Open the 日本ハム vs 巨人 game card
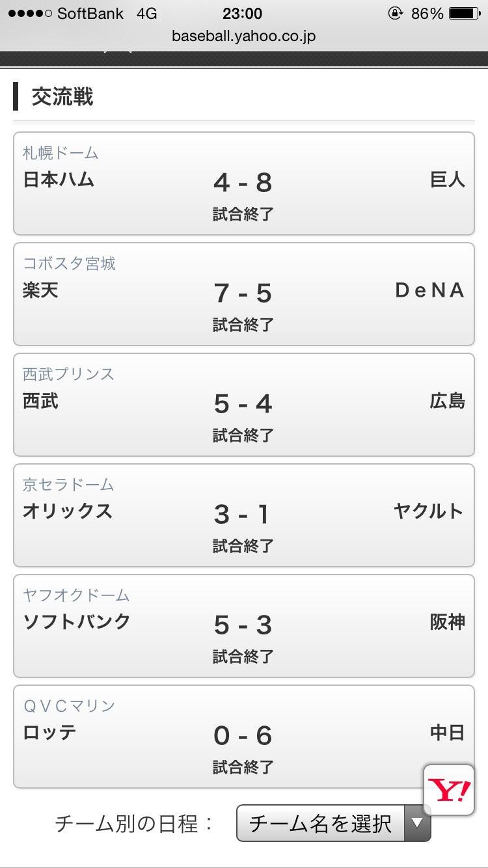 (x=243, y=183)
